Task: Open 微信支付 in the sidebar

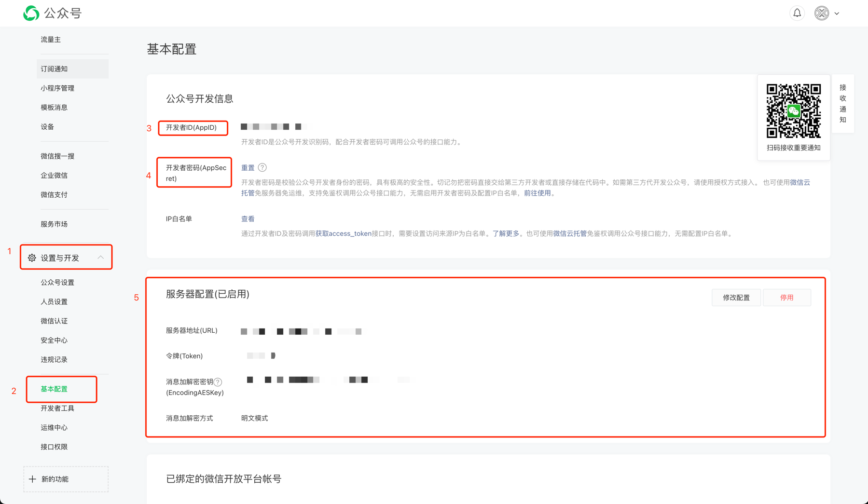Action: (x=54, y=195)
